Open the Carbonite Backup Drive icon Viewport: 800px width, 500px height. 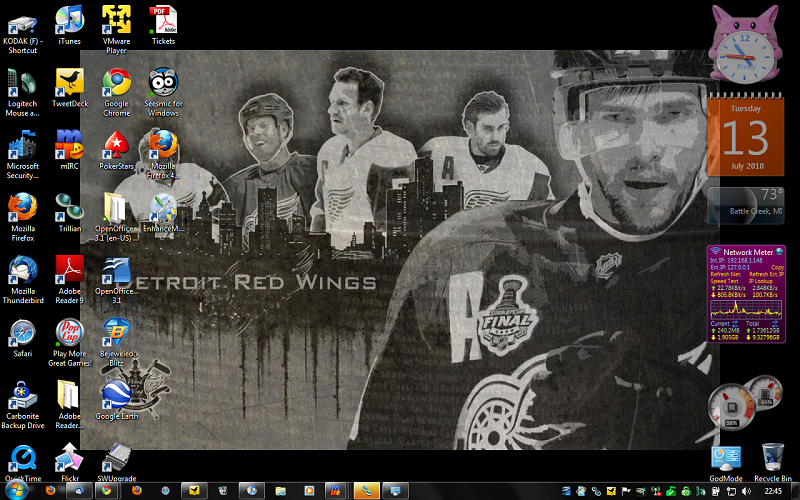(22, 405)
